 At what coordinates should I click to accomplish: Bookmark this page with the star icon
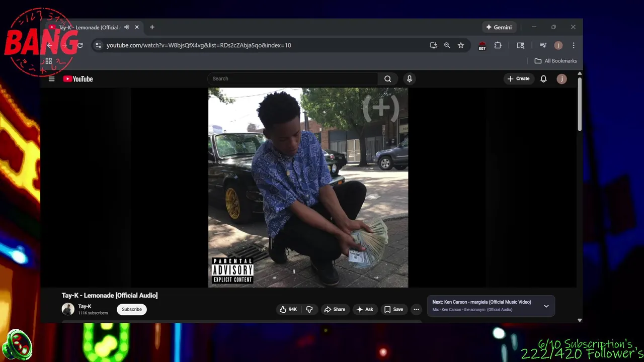click(460, 45)
